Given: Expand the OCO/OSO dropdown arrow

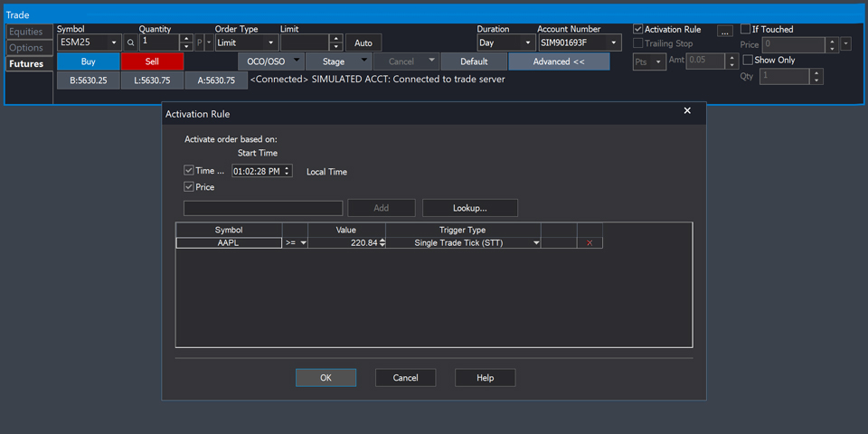Looking at the screenshot, I should pyautogui.click(x=297, y=61).
